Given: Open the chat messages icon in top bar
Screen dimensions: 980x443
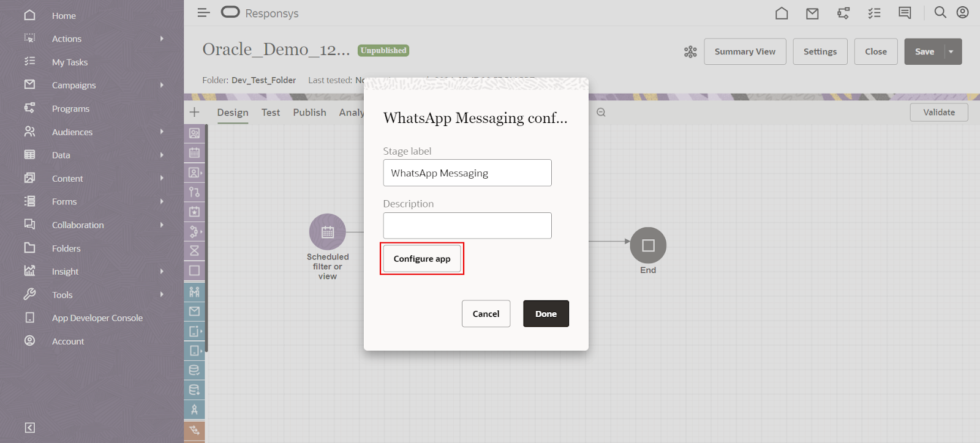Looking at the screenshot, I should pos(905,13).
